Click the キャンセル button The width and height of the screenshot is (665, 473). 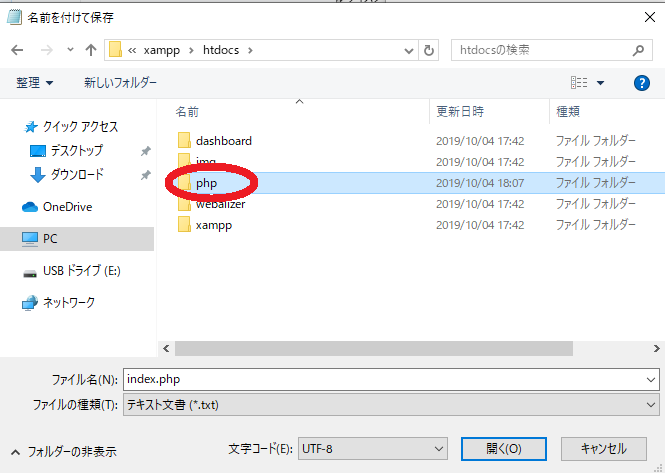tap(604, 449)
